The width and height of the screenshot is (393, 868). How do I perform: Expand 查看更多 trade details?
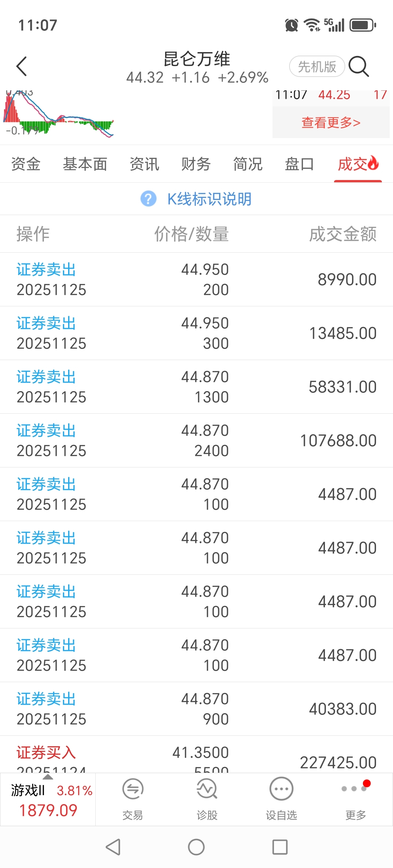click(331, 123)
